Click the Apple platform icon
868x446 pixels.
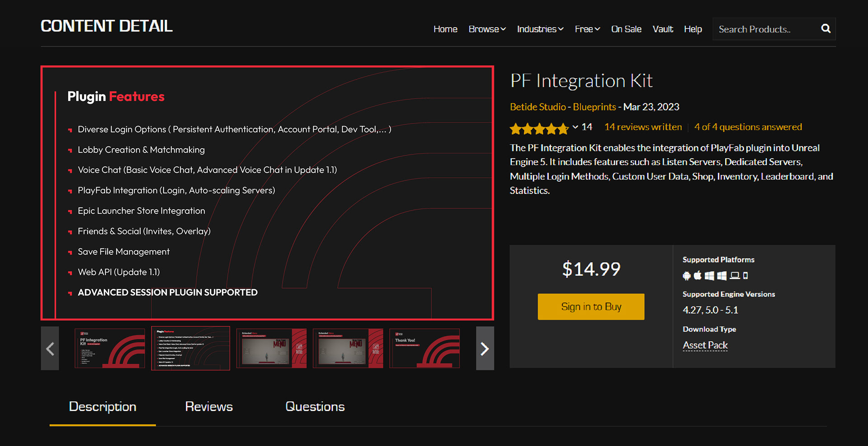pyautogui.click(x=698, y=275)
